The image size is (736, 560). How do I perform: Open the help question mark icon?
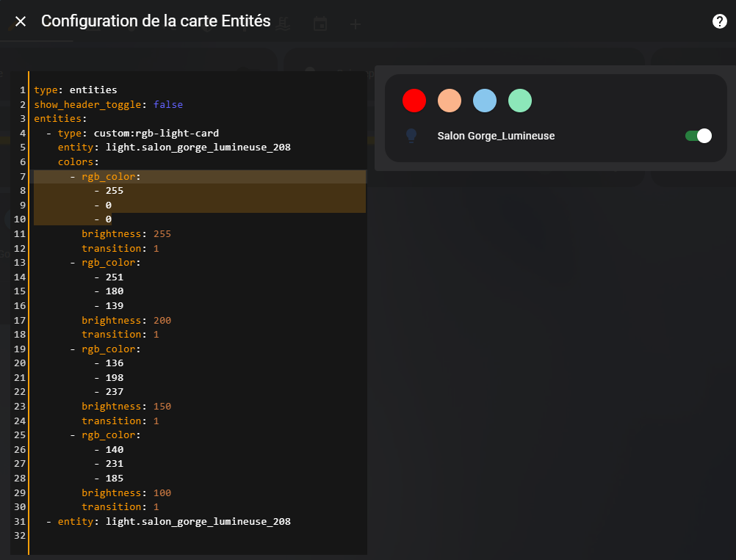click(x=718, y=21)
